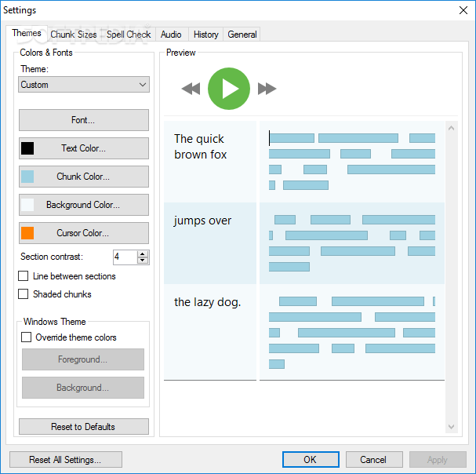This screenshot has height=474, width=476.
Task: Open the General tab
Action: [x=242, y=35]
